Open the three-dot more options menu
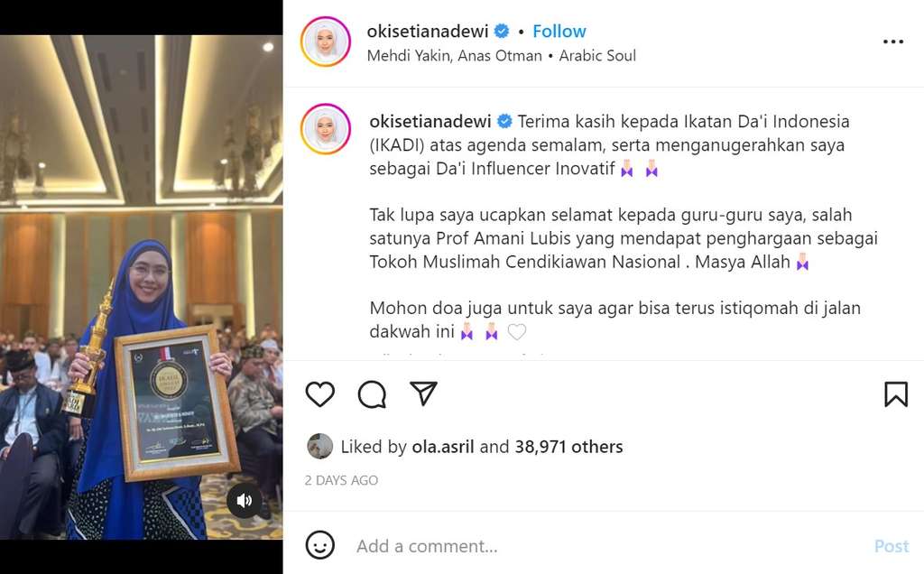The image size is (924, 574). click(893, 42)
